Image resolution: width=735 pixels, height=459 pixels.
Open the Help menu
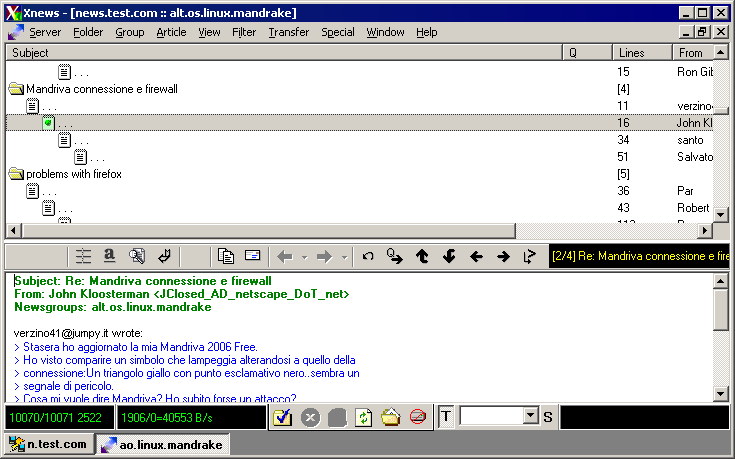[427, 32]
